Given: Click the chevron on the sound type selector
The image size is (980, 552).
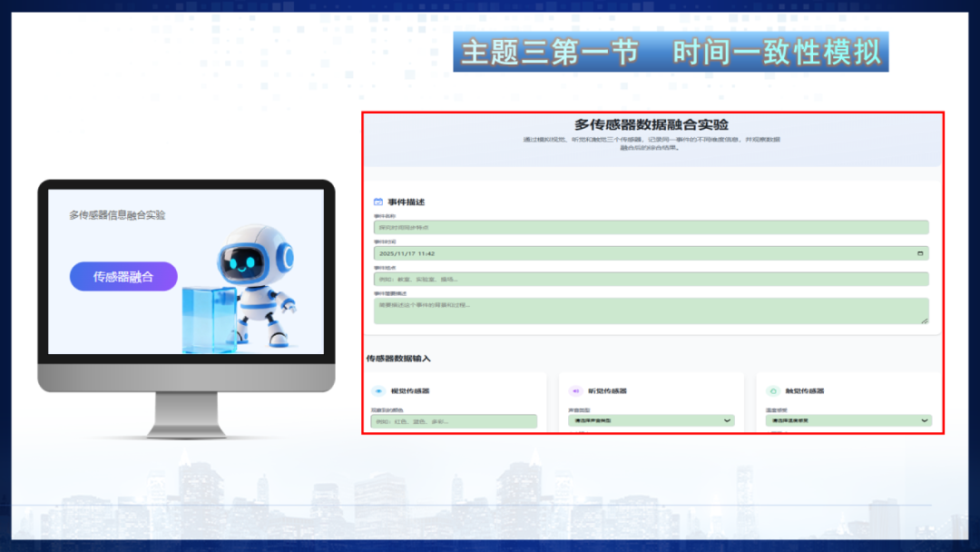Looking at the screenshot, I should click(726, 420).
